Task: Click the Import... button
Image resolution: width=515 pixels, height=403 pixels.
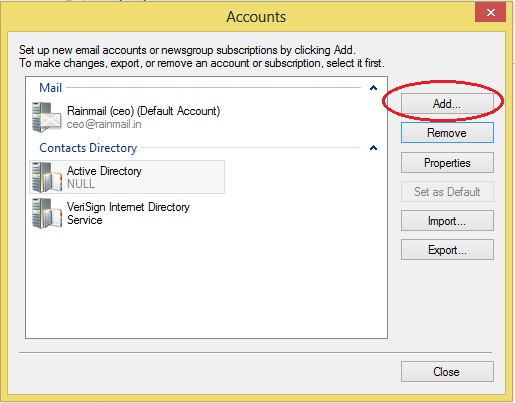Action: (x=447, y=221)
